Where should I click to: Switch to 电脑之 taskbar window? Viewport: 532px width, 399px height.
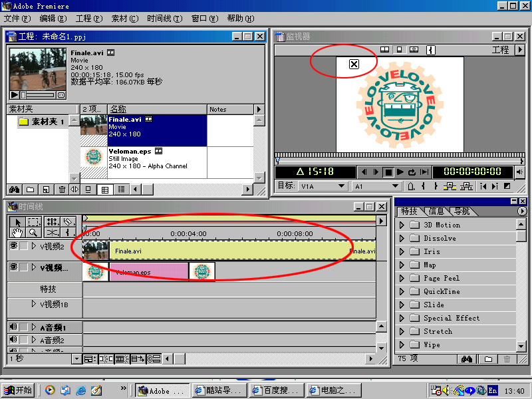[334, 390]
